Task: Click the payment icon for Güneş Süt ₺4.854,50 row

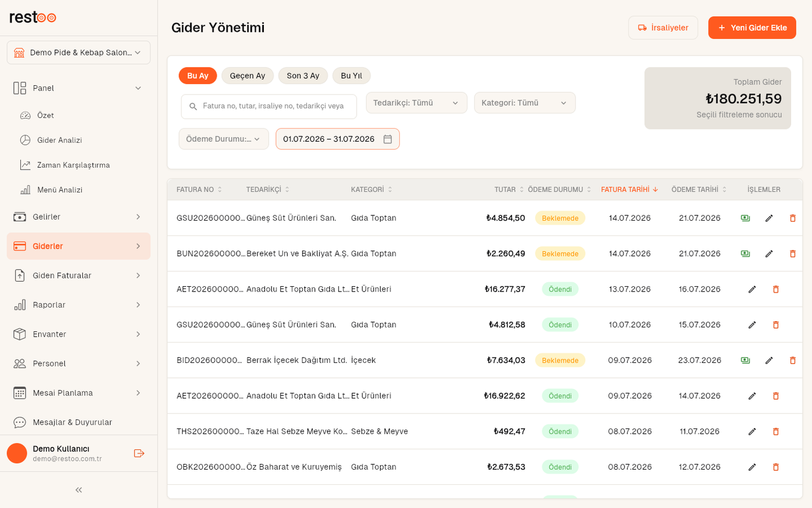Action: click(745, 218)
